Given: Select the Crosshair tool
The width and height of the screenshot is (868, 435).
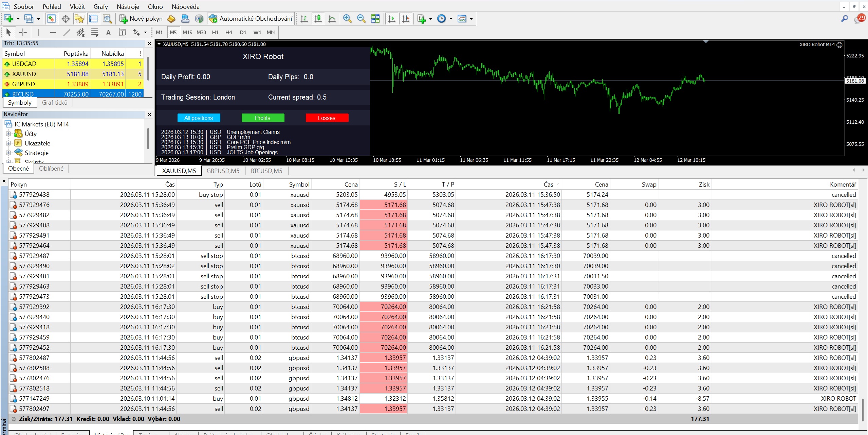Looking at the screenshot, I should pos(23,32).
